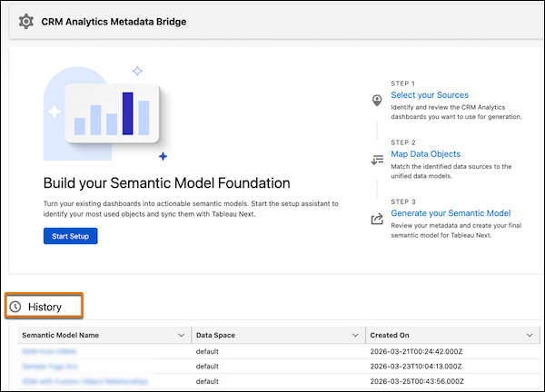The image size is (545, 392).
Task: Open the Semantic Model Name column dropdown
Action: [x=181, y=335]
